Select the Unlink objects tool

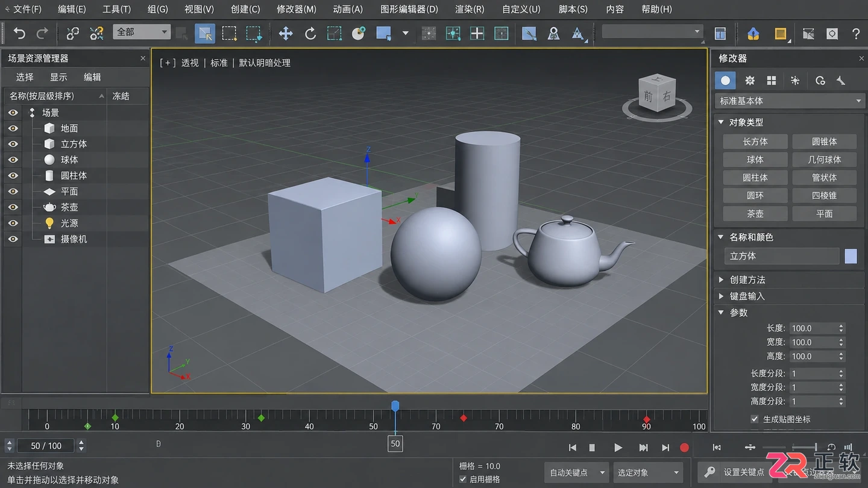[x=96, y=33]
